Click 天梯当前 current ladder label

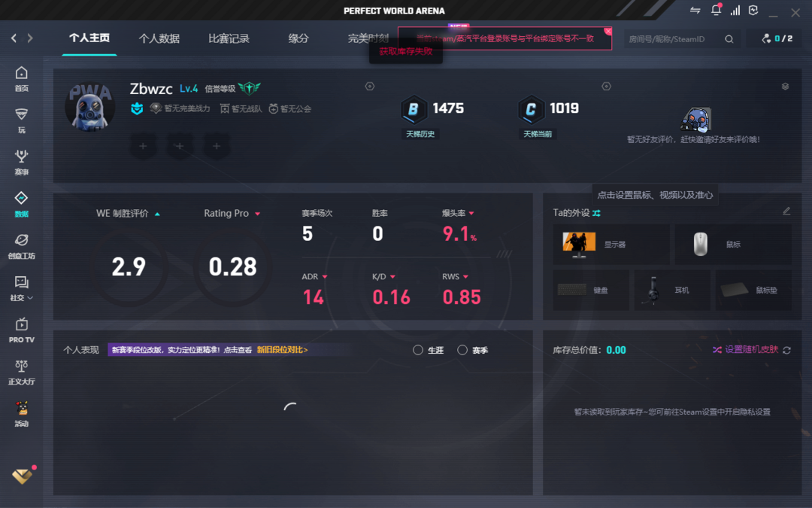tap(538, 134)
